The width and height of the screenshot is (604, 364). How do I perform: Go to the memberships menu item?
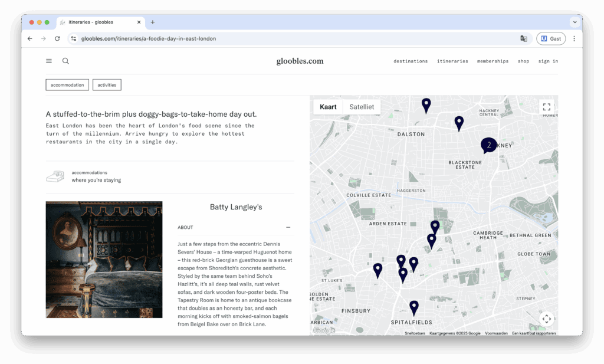click(493, 61)
